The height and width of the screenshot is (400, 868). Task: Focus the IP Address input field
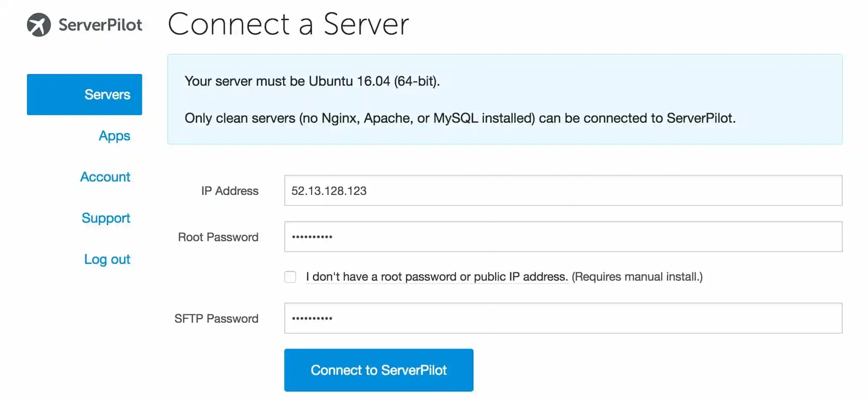[564, 191]
